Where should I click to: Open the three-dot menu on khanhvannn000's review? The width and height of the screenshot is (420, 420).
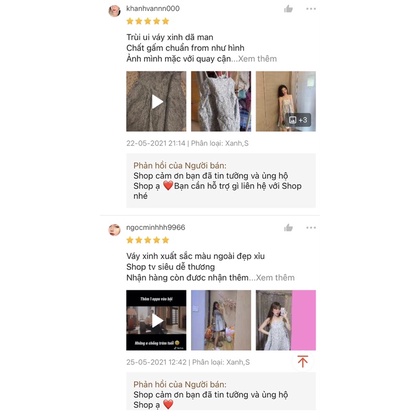click(x=311, y=9)
